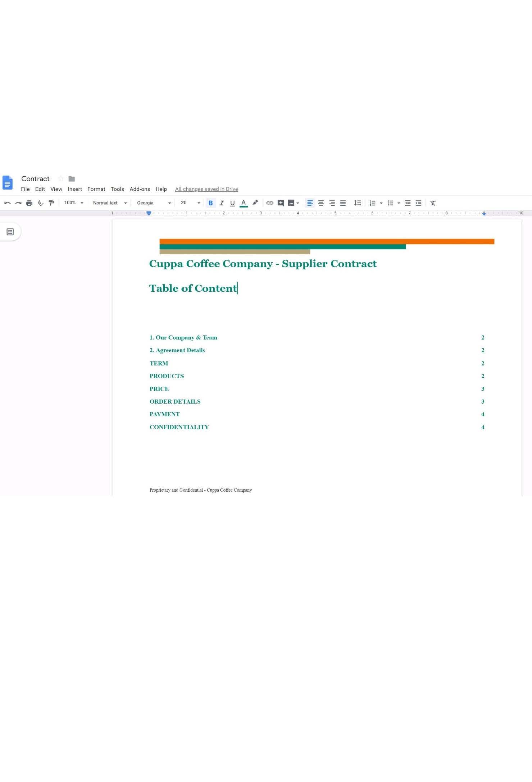532x782 pixels.
Task: Clear formatting with Tx icon
Action: point(433,203)
